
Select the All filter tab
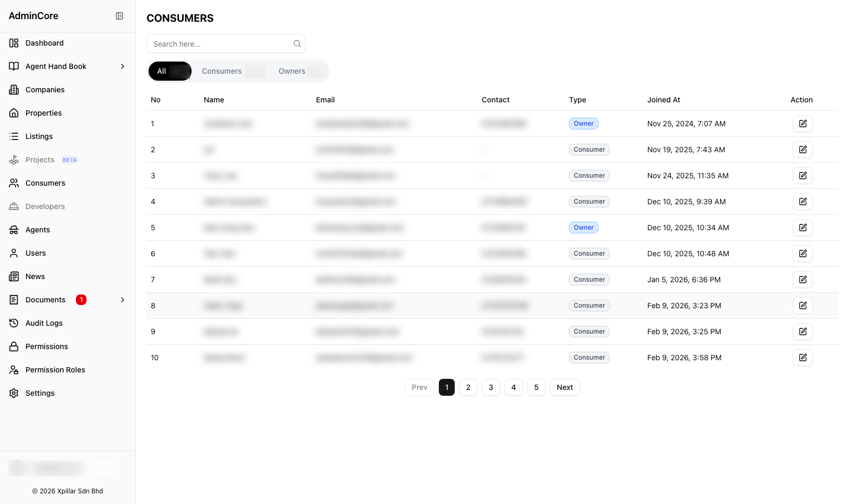(x=170, y=71)
